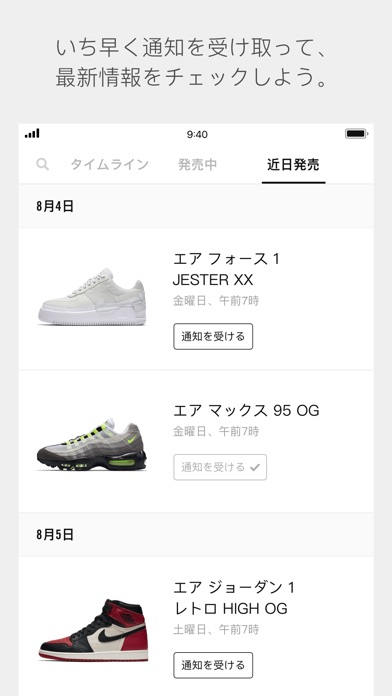Screen dimensions: 392x696
Task: Open the white Air Force 1 shoe image
Action: [x=92, y=297]
